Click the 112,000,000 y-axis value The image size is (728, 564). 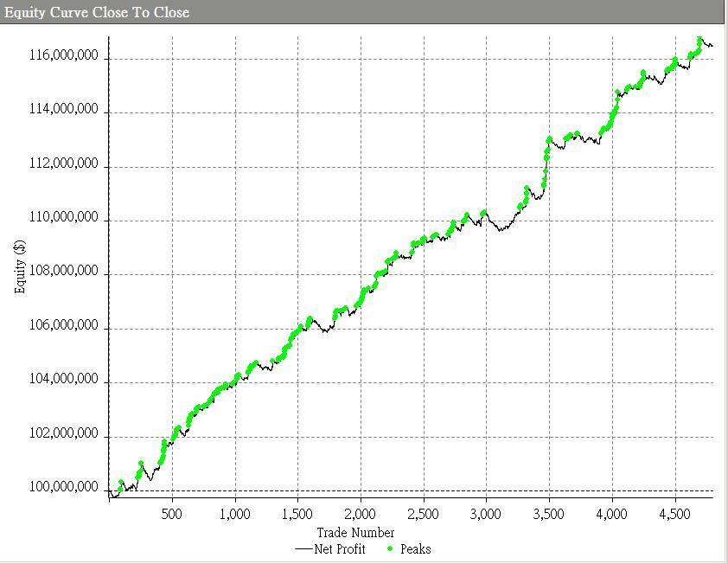tap(64, 163)
